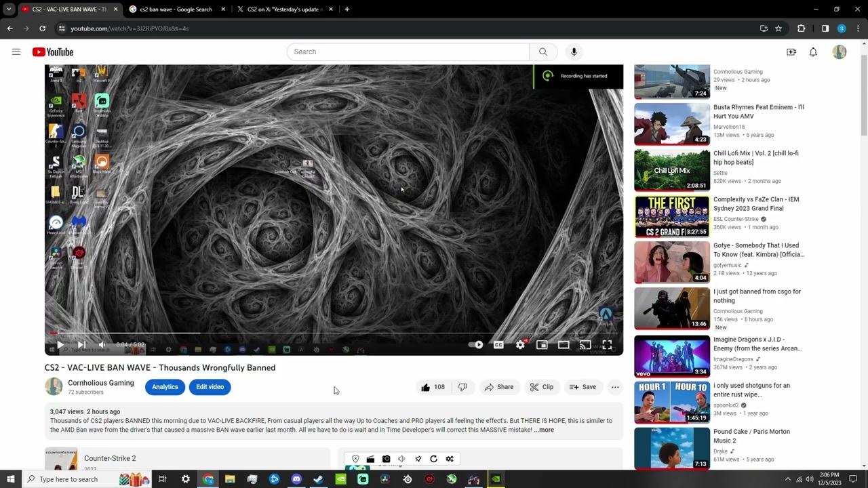Toggle the Chrome side panel
The image size is (868, 488).
coord(825,28)
